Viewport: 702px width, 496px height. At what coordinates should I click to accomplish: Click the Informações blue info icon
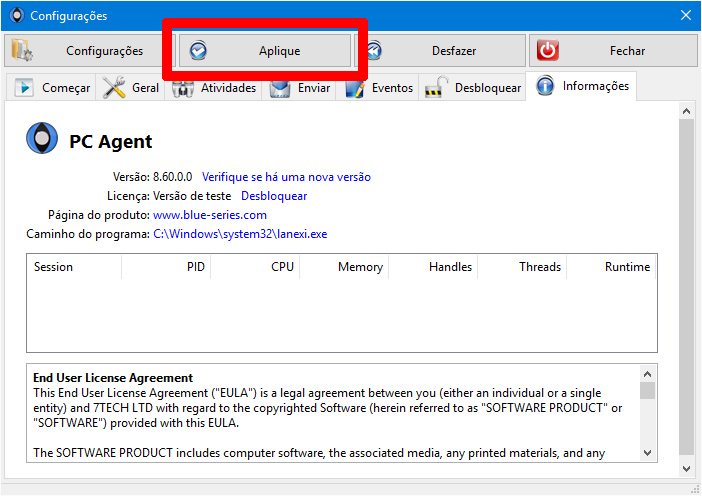[x=545, y=86]
